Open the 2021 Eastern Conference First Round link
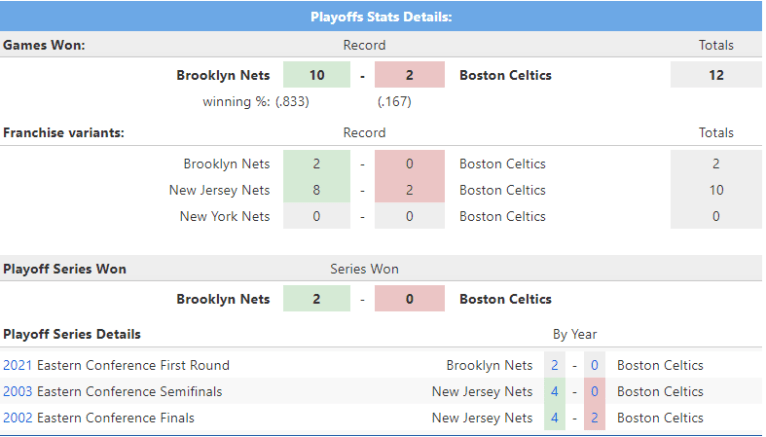The height and width of the screenshot is (437, 766). point(116,365)
